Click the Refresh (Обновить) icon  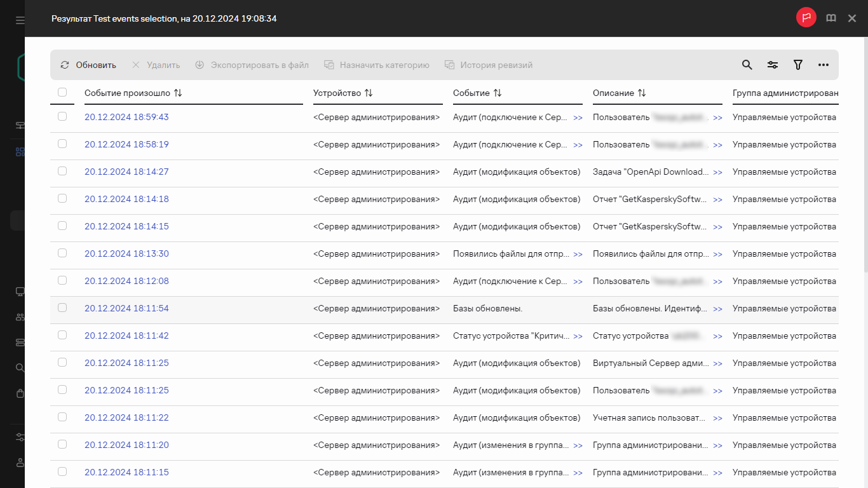click(x=65, y=65)
